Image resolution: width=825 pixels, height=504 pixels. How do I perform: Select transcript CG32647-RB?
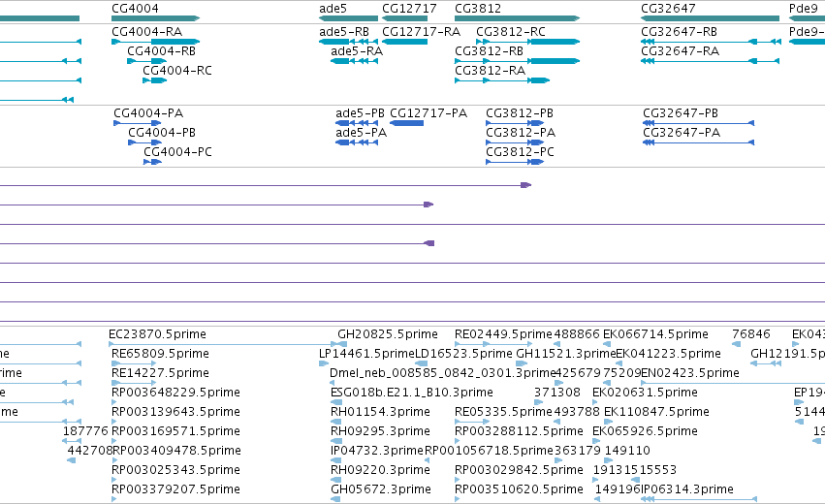pyautogui.click(x=679, y=32)
